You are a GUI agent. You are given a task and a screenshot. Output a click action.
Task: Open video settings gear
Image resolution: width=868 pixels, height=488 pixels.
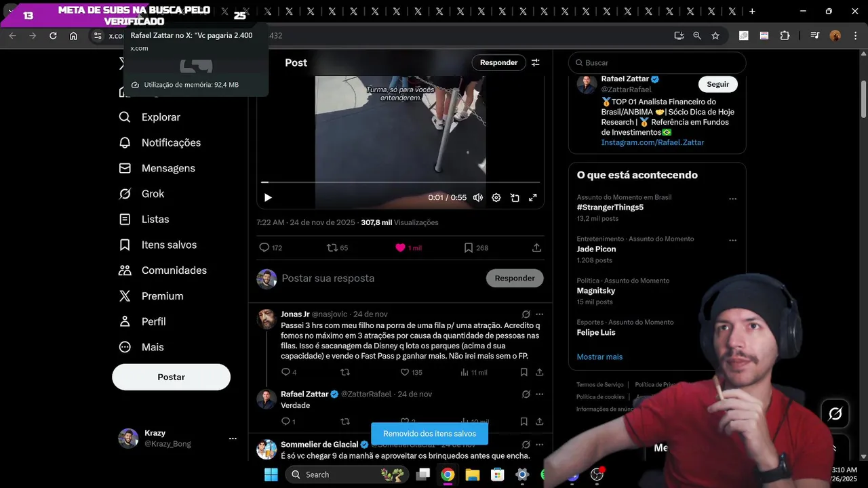coord(496,197)
